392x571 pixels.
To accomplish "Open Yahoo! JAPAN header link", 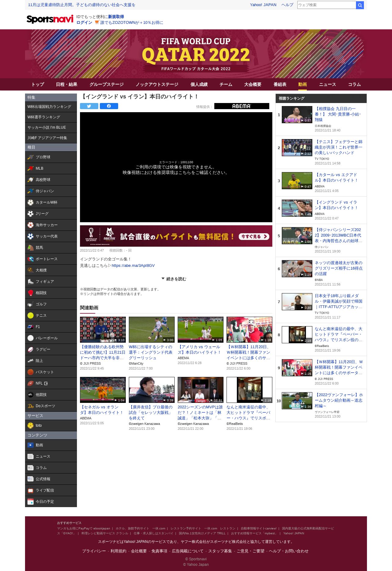I will 263,5.
